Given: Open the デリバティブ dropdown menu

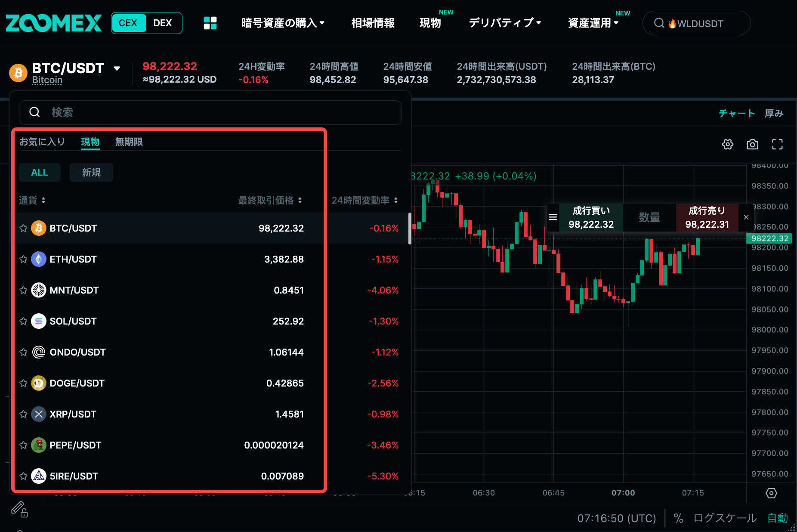Looking at the screenshot, I should (505, 23).
